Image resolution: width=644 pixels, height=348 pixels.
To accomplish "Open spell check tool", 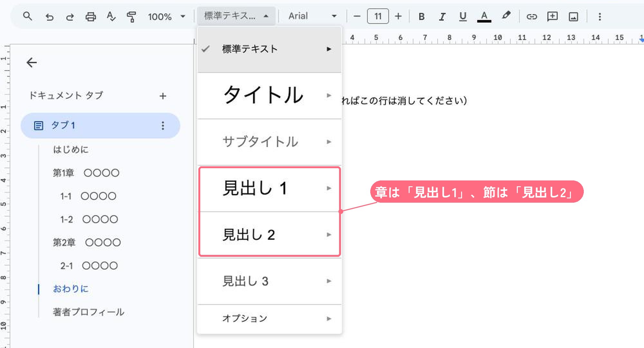I will point(111,16).
